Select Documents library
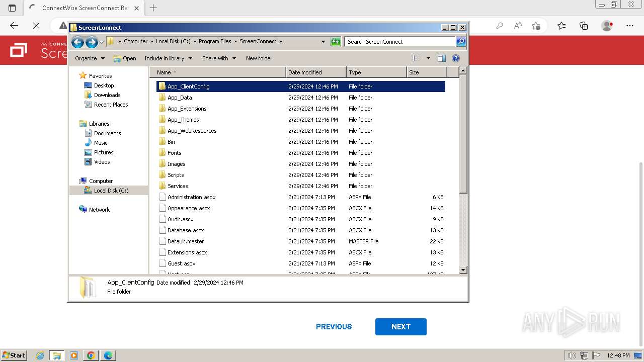Screen dimensions: 644x362 [107, 133]
